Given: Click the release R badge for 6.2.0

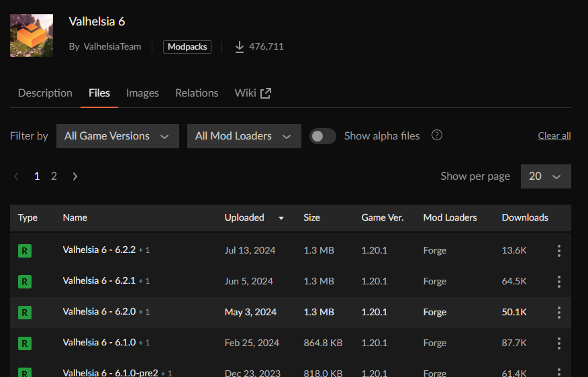Looking at the screenshot, I should (25, 313).
